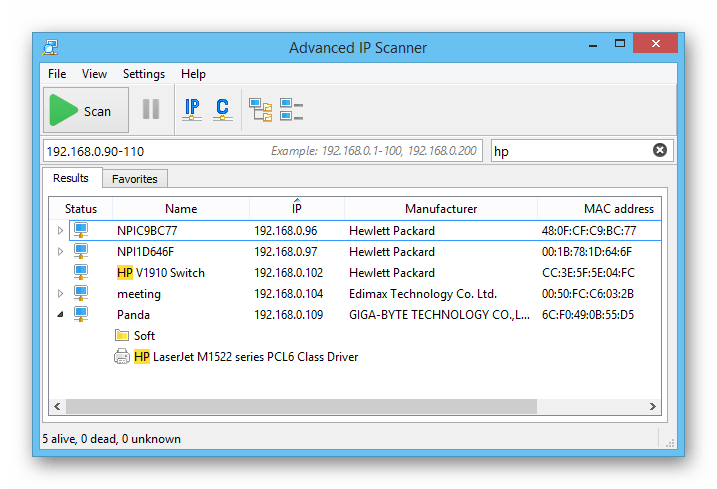
Task: Expand all results toolbar icon
Action: [x=261, y=110]
